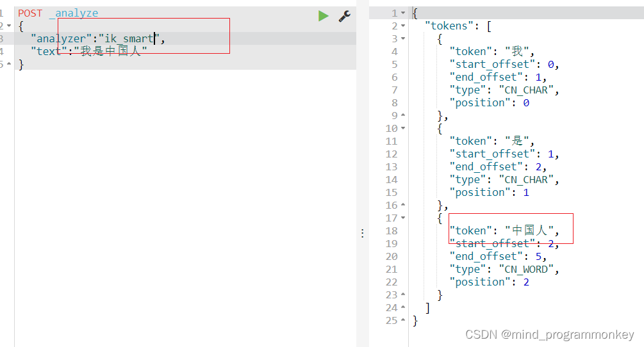Screen dimensions: 644x347
Task: Click "start_offset": 0 on line 5
Action: pos(502,65)
